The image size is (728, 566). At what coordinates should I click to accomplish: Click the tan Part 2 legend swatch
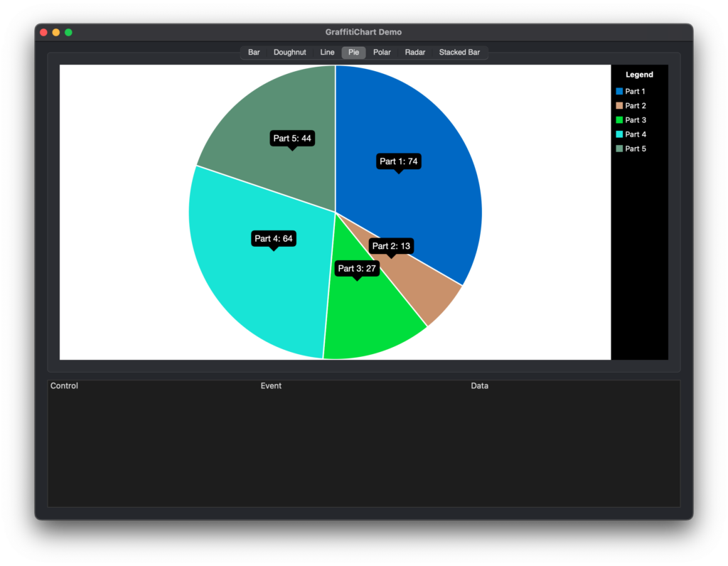(x=619, y=105)
